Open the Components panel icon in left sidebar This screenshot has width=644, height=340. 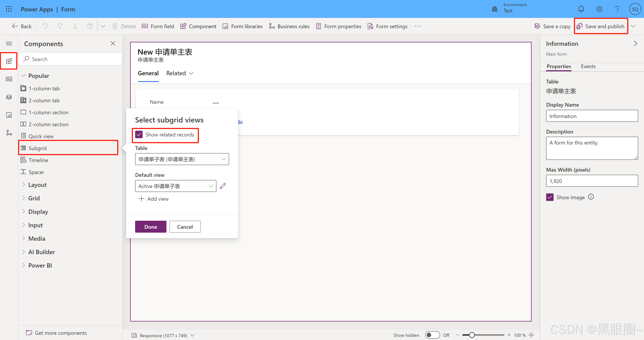[x=9, y=61]
